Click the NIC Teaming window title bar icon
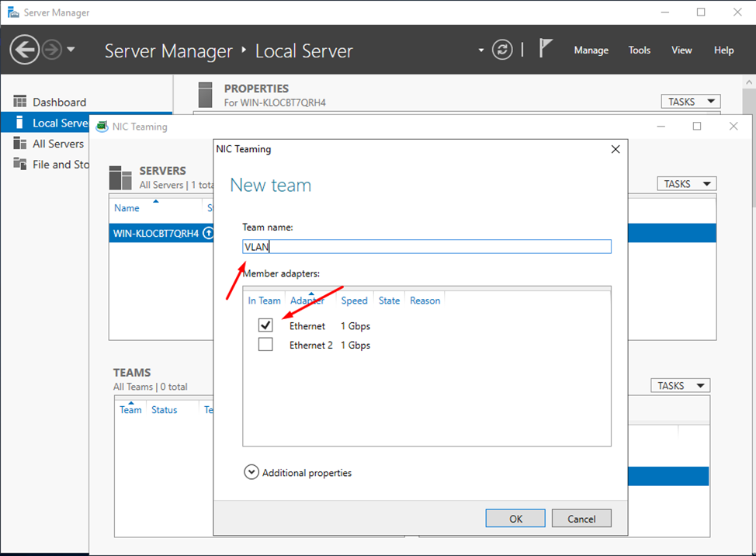The image size is (756, 556). click(102, 126)
